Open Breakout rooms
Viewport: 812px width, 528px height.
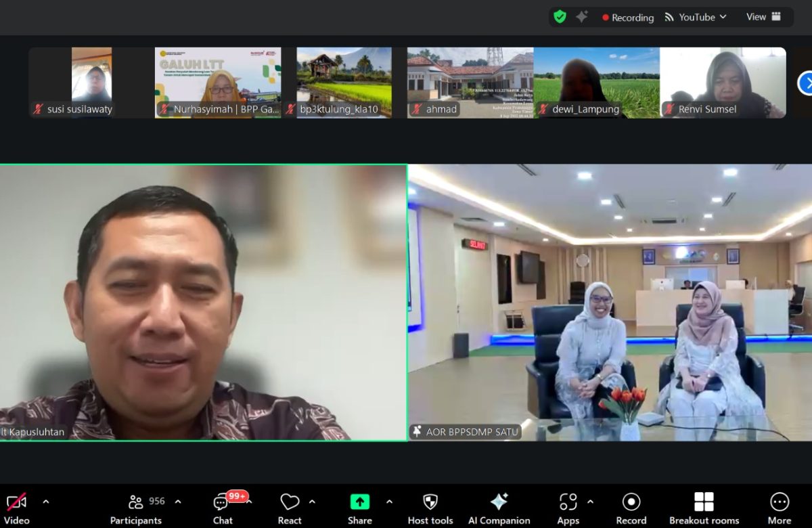tap(704, 508)
